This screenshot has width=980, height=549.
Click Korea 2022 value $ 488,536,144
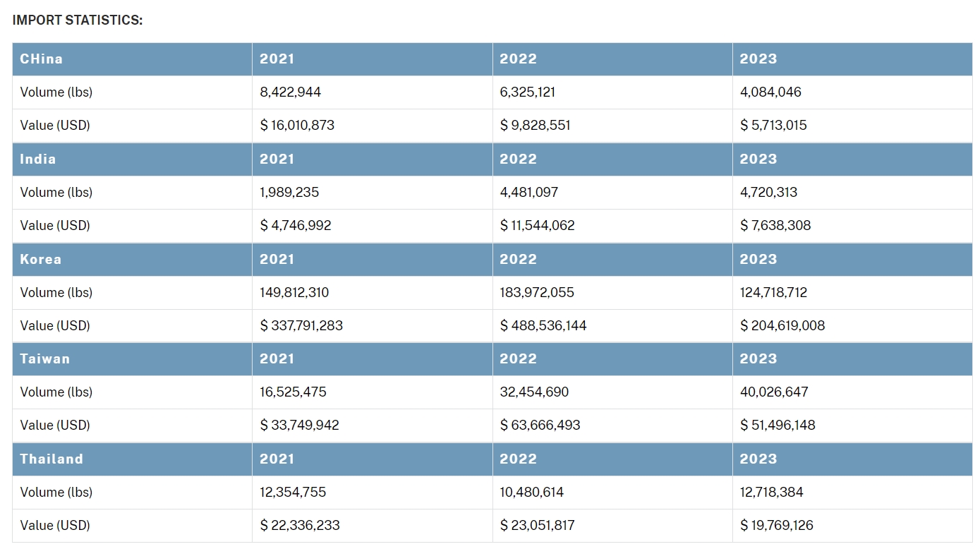pos(543,326)
